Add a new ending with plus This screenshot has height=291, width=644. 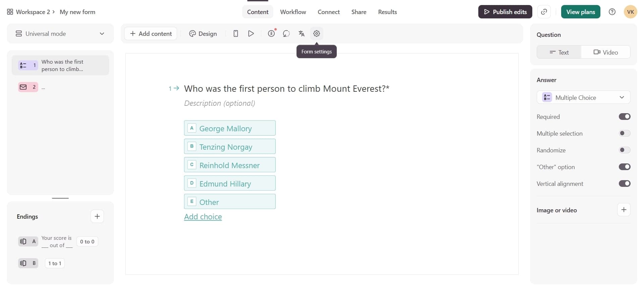click(x=97, y=216)
